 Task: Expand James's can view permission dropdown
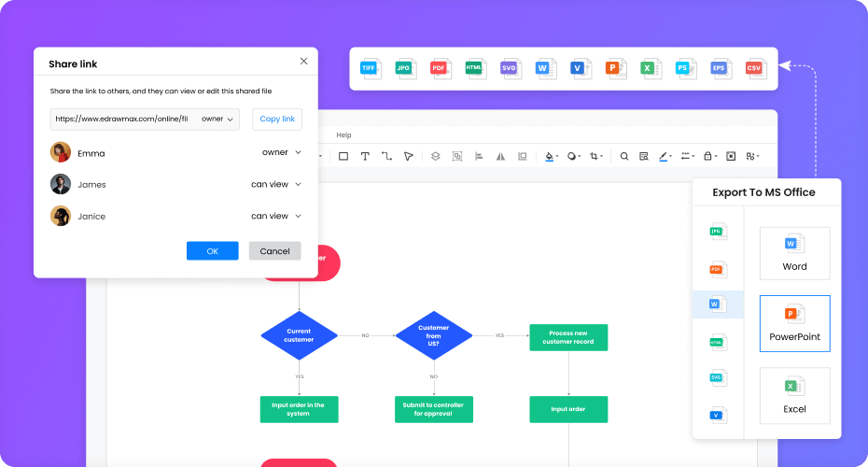[x=276, y=185]
